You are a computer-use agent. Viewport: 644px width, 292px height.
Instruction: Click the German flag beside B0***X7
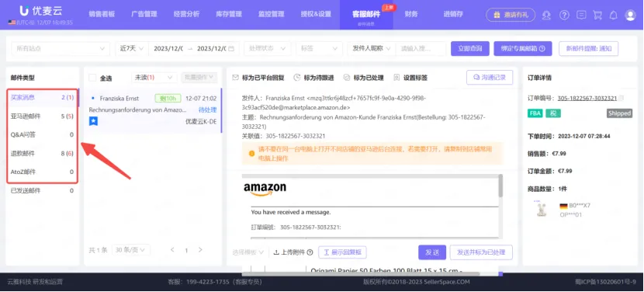click(x=563, y=206)
